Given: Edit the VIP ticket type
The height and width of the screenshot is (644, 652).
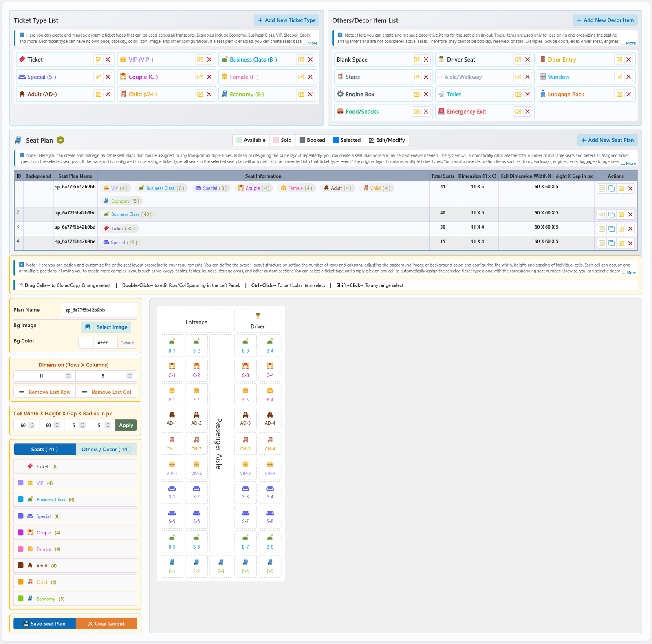Looking at the screenshot, I should [200, 60].
